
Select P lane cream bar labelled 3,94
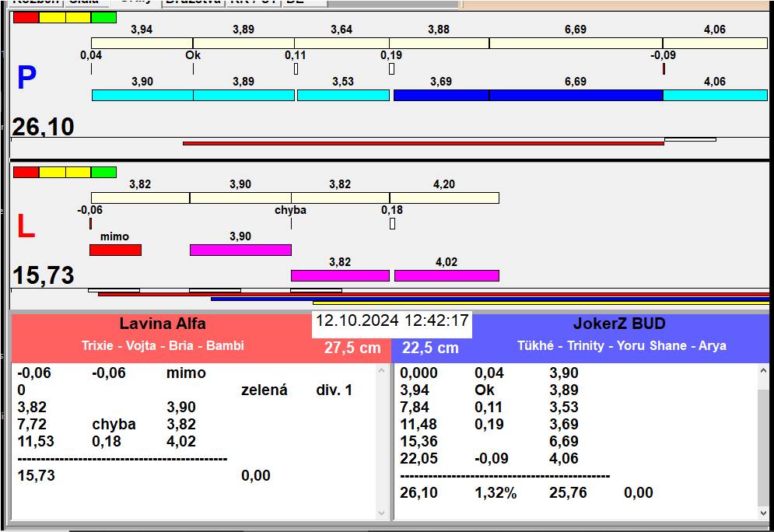142,43
